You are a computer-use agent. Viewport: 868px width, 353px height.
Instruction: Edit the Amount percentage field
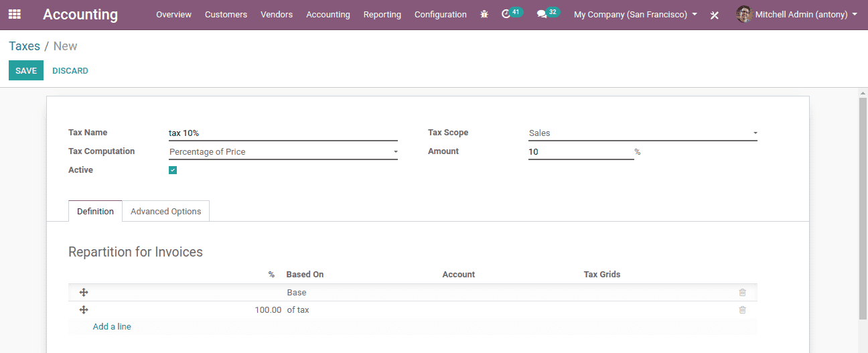[581, 152]
